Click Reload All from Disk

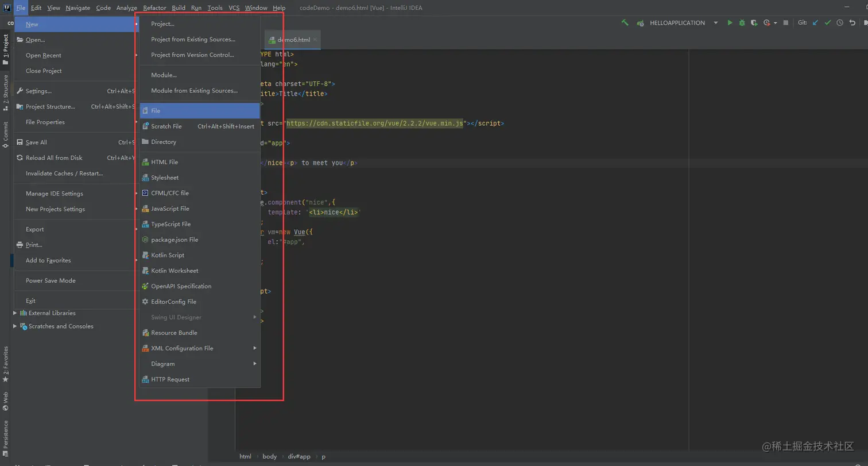(x=77, y=158)
